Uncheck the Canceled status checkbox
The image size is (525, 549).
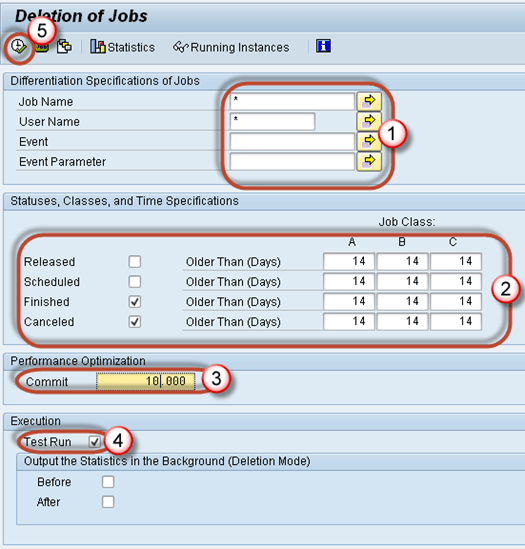tap(135, 321)
